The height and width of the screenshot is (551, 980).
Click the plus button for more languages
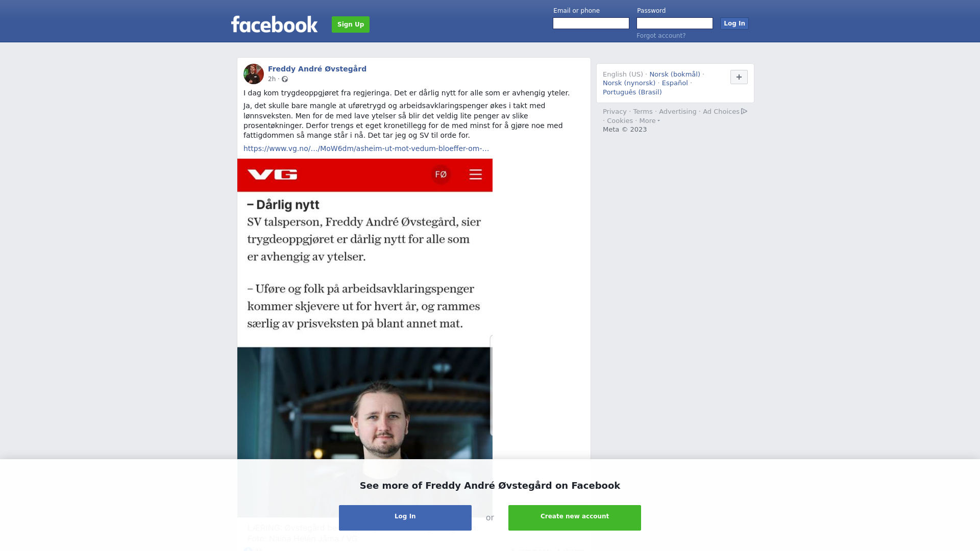pos(739,77)
